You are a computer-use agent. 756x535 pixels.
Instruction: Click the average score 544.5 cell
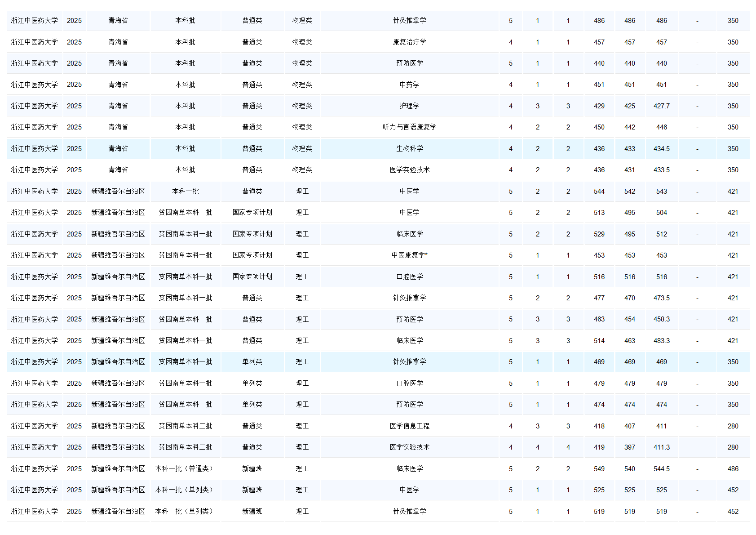coord(661,469)
